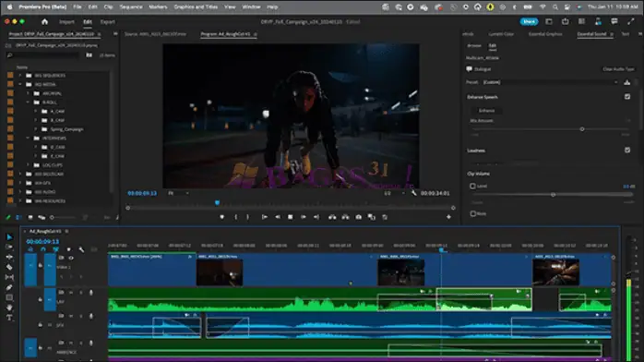Select the Pen tool
The image size is (644, 362).
pyautogui.click(x=9, y=287)
